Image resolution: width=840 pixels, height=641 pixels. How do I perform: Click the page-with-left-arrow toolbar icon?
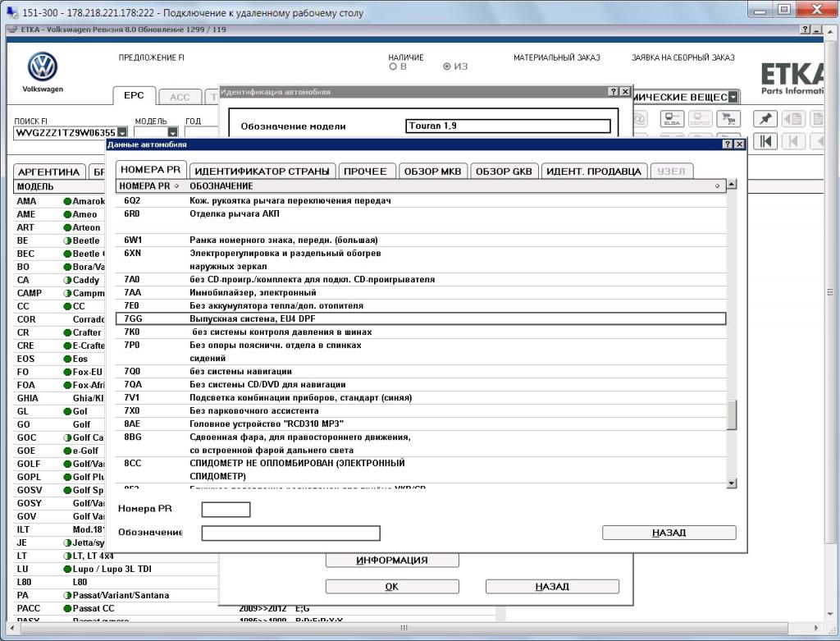(x=793, y=118)
